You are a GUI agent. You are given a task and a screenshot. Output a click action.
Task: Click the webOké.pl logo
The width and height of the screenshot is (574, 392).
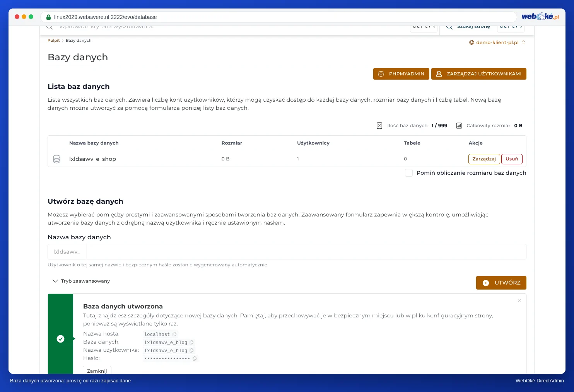540,17
